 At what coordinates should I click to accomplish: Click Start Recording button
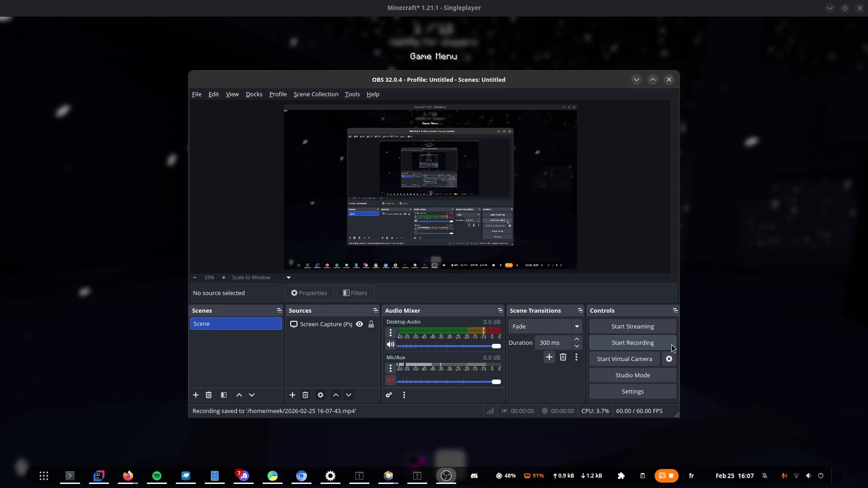[632, 343]
